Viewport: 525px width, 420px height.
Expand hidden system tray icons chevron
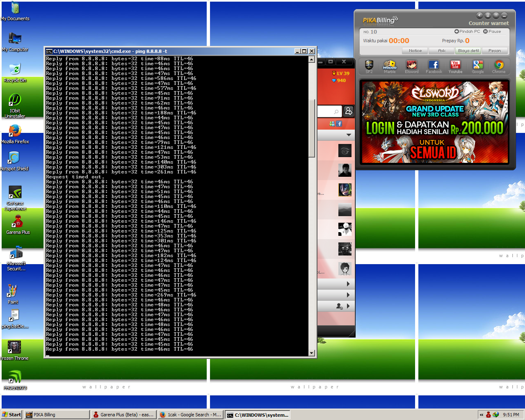481,415
